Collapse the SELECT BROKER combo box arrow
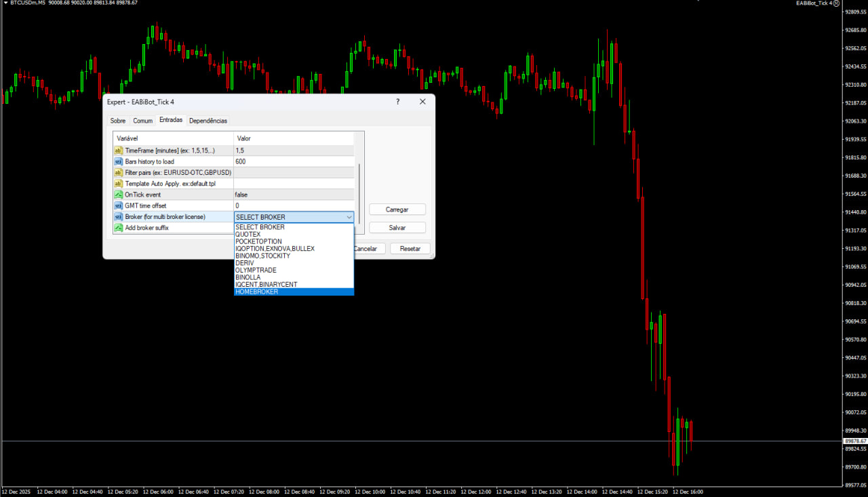 tap(349, 217)
